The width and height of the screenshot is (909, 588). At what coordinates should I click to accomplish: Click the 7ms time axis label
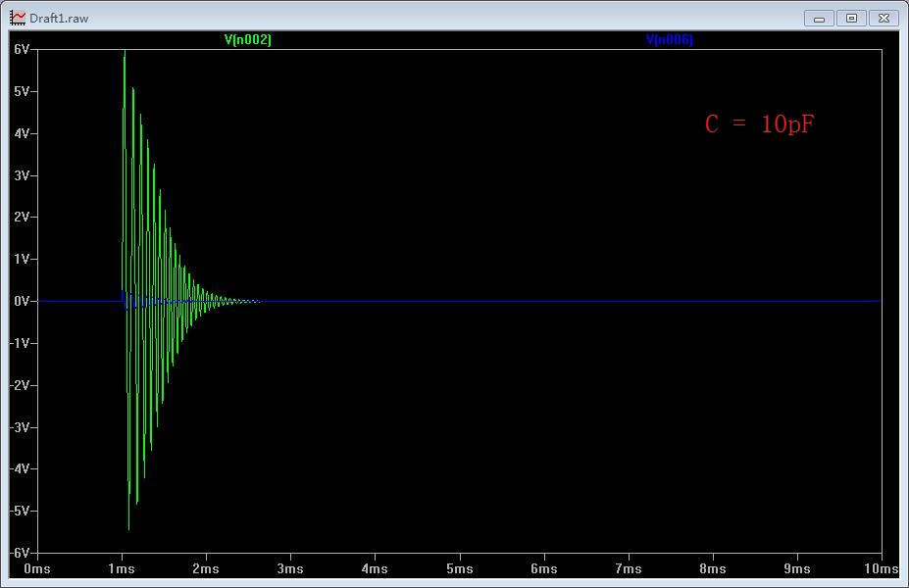pos(629,568)
